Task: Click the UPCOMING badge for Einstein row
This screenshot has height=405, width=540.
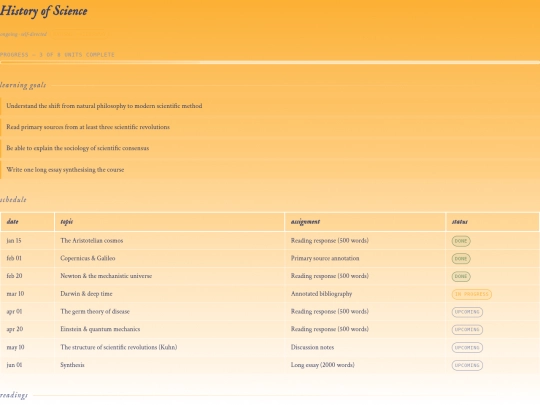Action: (467, 330)
